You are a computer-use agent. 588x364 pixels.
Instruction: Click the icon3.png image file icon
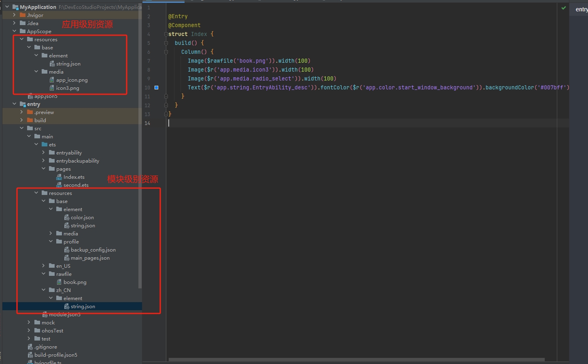coord(52,88)
